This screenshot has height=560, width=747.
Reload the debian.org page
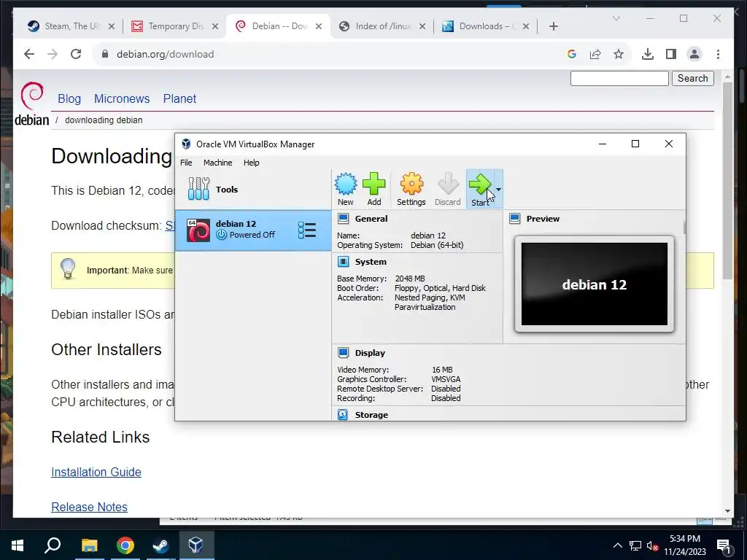(x=76, y=54)
